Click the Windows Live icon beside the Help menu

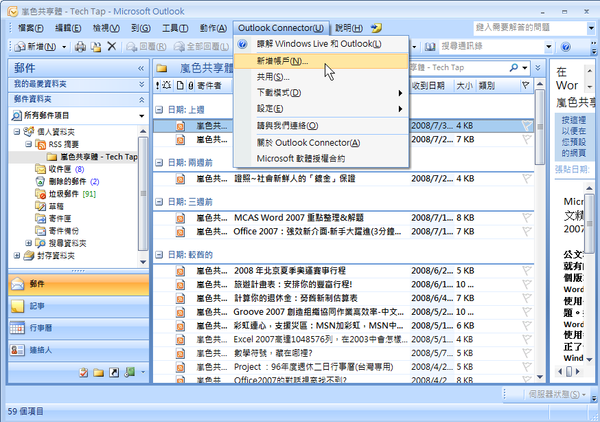[376, 28]
